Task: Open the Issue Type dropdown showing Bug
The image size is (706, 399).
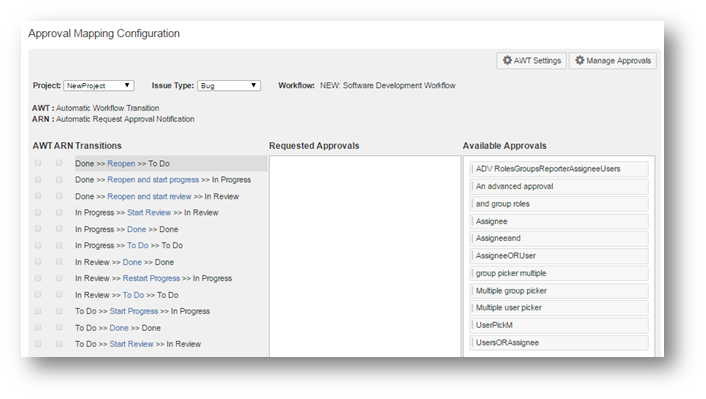Action: pos(229,86)
